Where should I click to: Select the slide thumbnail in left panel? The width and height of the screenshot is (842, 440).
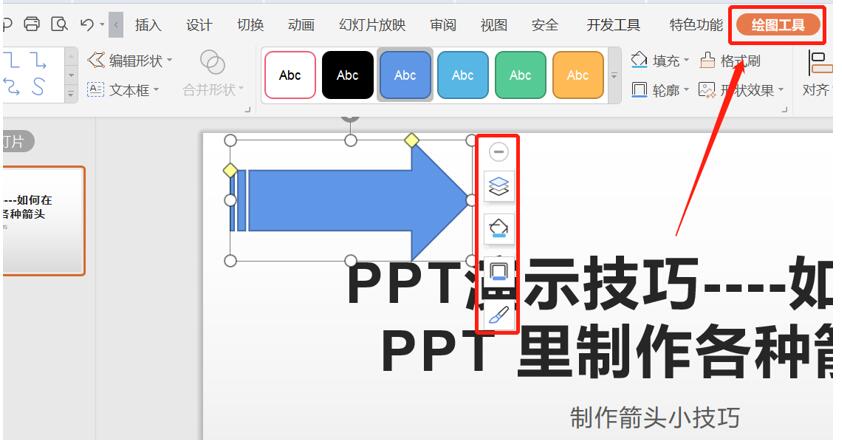[x=43, y=220]
